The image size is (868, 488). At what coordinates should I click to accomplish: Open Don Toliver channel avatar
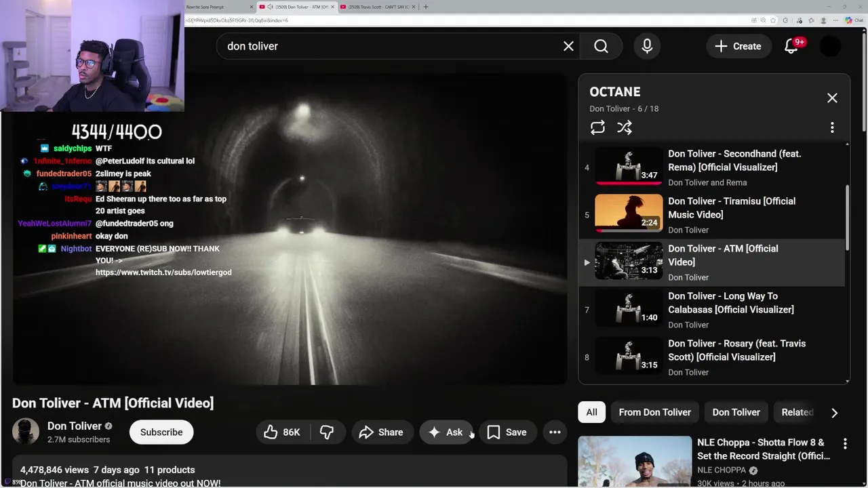coord(26,432)
